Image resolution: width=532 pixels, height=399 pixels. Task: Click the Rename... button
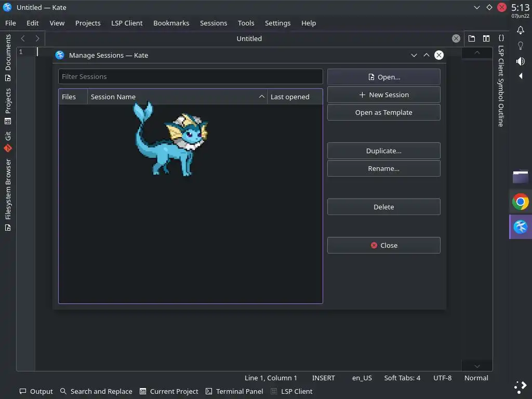pyautogui.click(x=384, y=168)
